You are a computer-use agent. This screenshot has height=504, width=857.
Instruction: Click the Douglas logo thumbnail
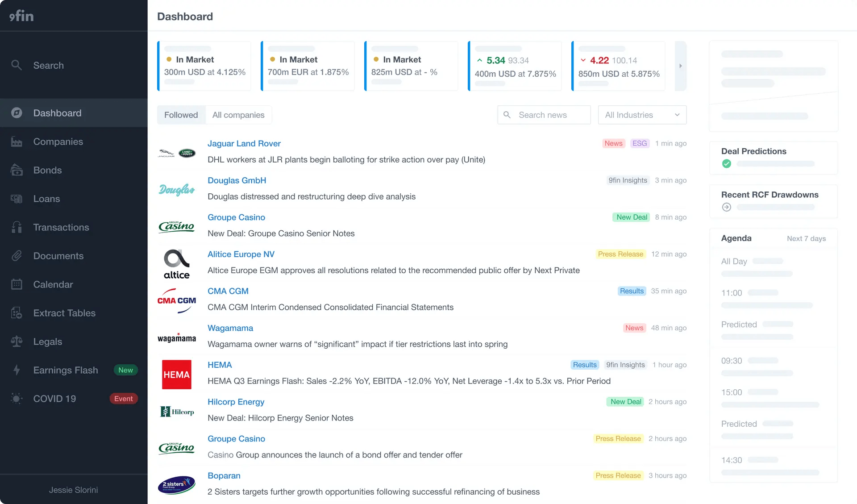[177, 190]
